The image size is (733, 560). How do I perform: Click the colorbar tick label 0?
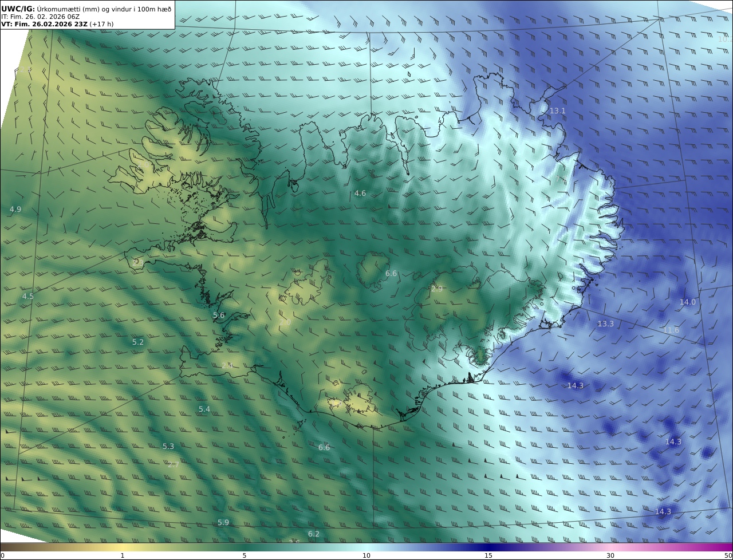click(x=2, y=555)
